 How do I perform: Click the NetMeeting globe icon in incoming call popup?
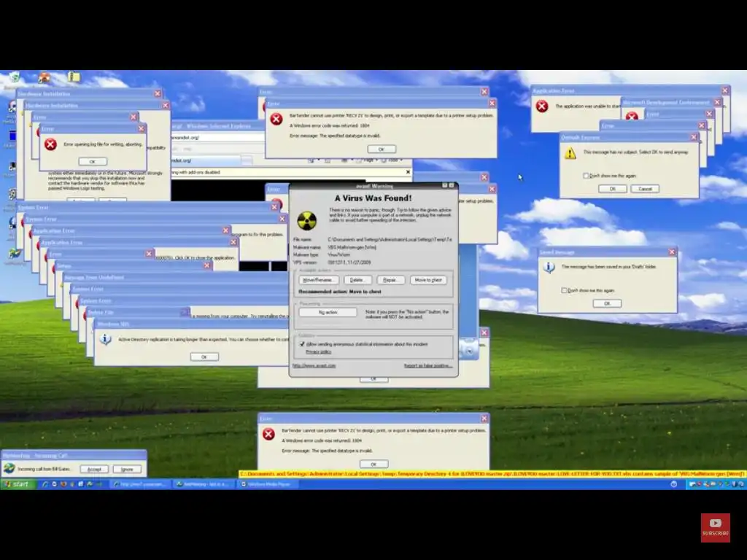[9, 469]
